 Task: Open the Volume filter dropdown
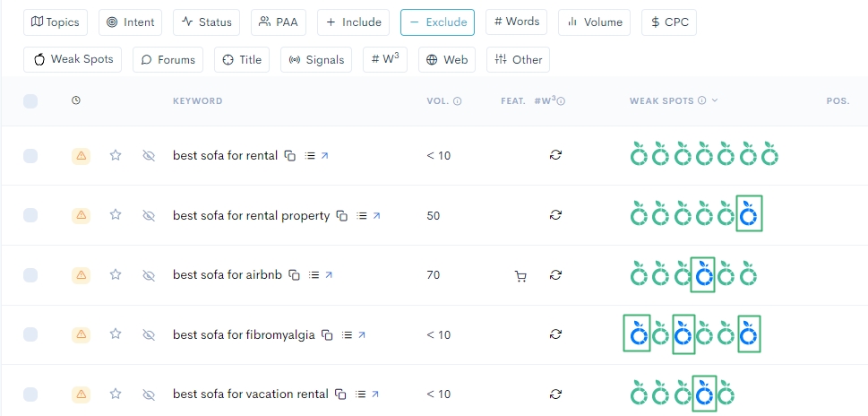[594, 22]
